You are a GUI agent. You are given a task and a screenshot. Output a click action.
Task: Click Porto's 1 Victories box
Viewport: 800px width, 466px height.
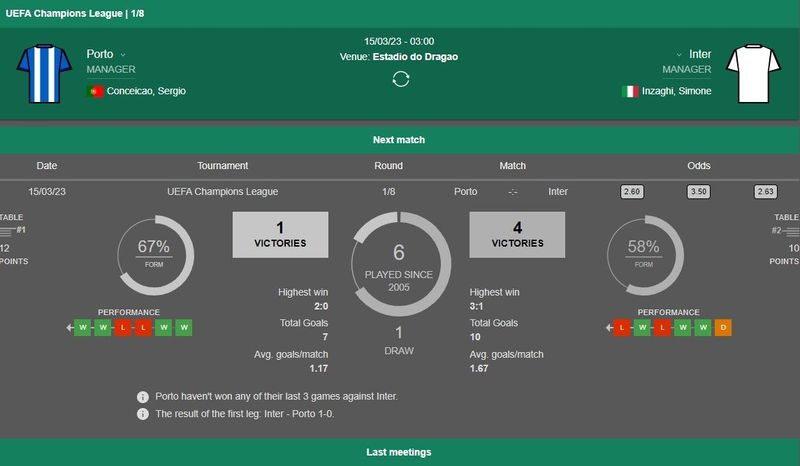point(280,235)
